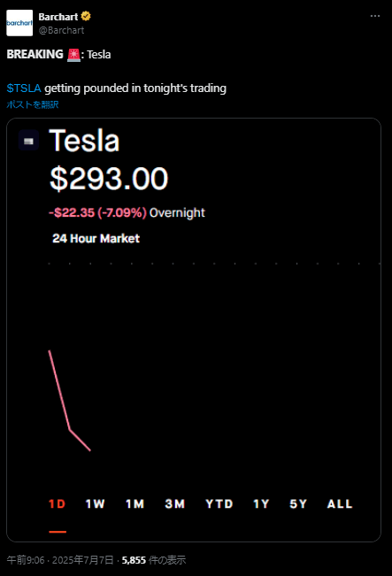Switch to the 1Y chart range

(261, 503)
